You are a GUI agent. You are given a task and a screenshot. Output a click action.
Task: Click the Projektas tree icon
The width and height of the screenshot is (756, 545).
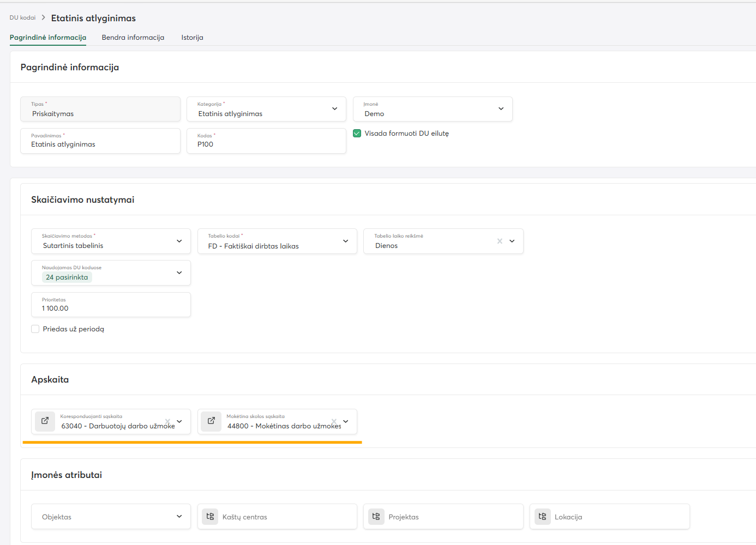click(x=376, y=517)
